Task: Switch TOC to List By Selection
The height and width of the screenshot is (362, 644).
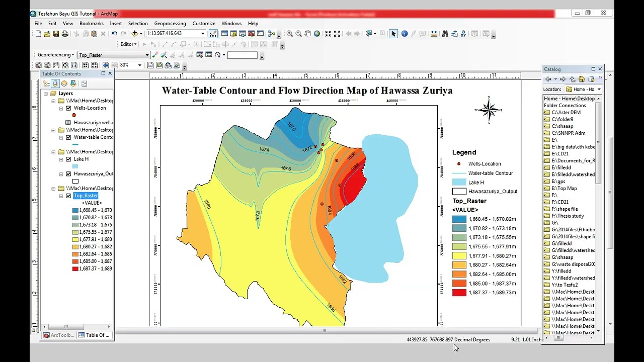Action: point(73,83)
